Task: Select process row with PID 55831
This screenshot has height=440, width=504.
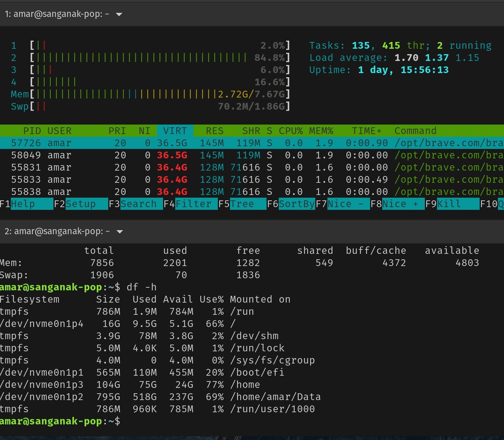Action: [x=252, y=168]
